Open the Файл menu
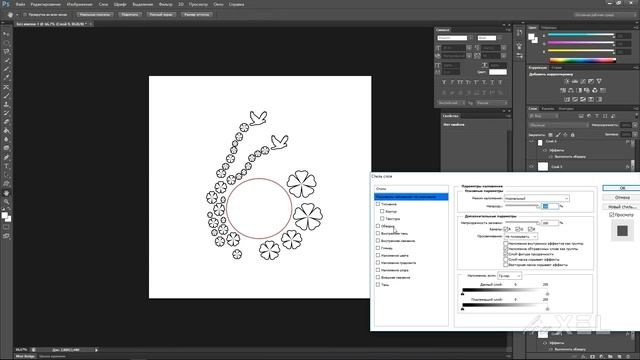 click(x=20, y=4)
